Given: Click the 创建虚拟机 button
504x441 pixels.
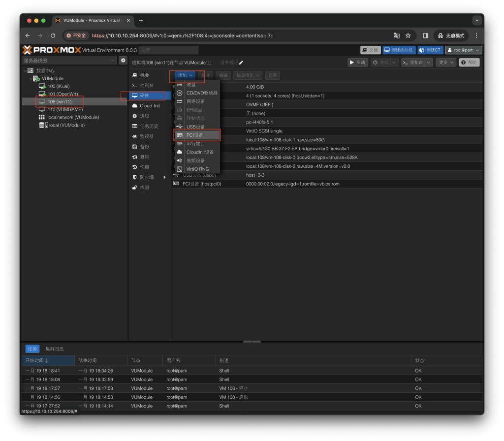Looking at the screenshot, I should pos(399,50).
